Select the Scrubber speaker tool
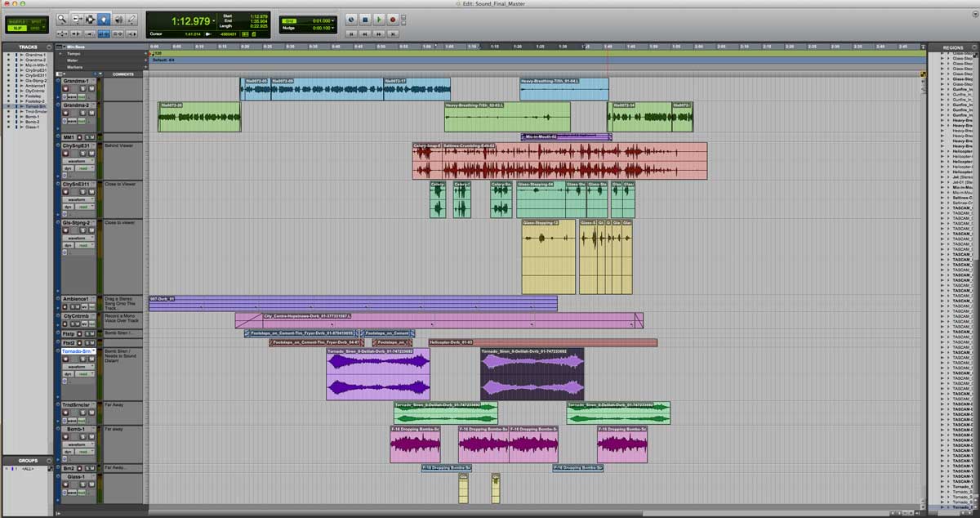Viewport: 980px width, 518px height. [x=118, y=19]
